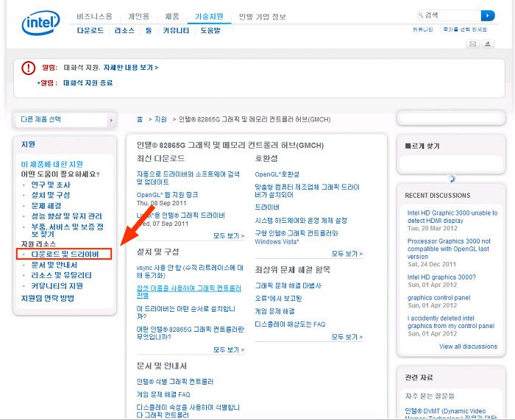Select the 리소스 submenu item
The image size is (515, 420).
(124, 31)
